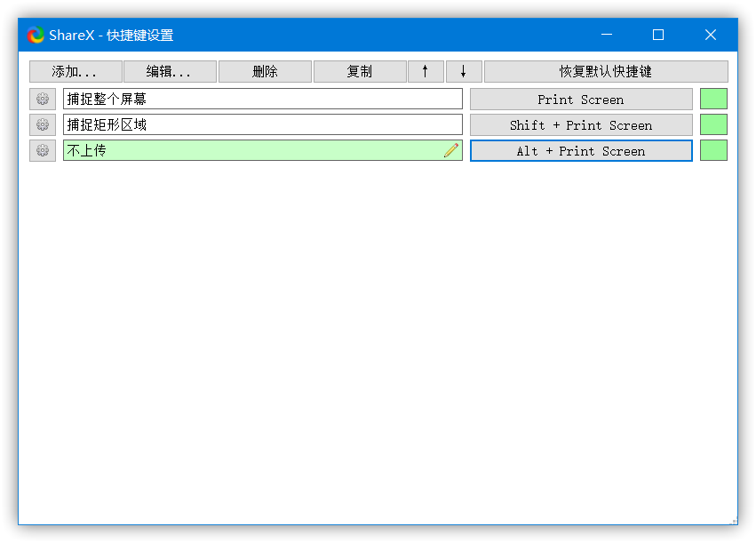Image resolution: width=756 pixels, height=543 pixels.
Task: Open settings gear for 不上传 hotkey
Action: [x=43, y=150]
